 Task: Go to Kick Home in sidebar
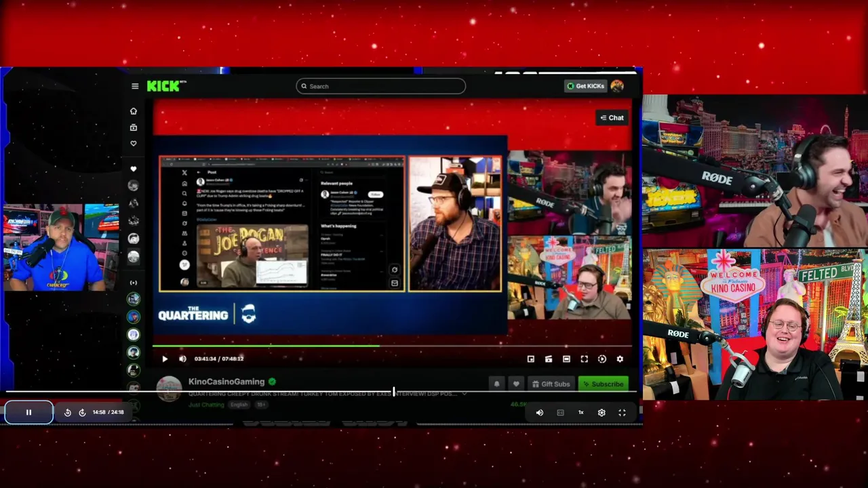point(134,111)
